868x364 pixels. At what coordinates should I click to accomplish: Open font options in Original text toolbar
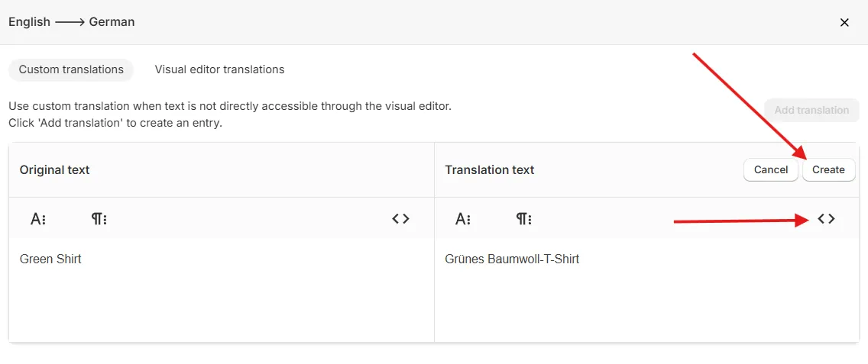click(x=37, y=219)
